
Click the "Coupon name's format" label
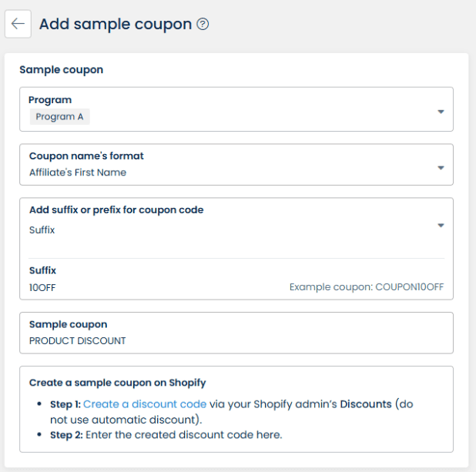pyautogui.click(x=86, y=156)
